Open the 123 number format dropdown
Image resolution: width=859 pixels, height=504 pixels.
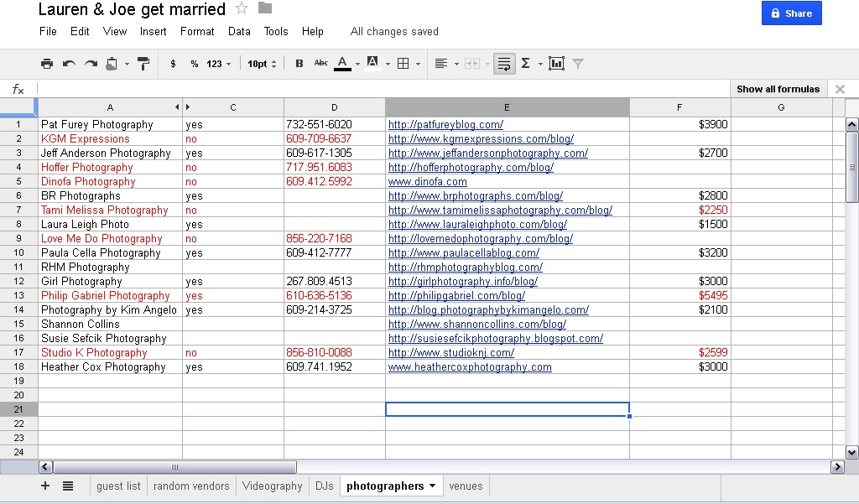pos(219,64)
